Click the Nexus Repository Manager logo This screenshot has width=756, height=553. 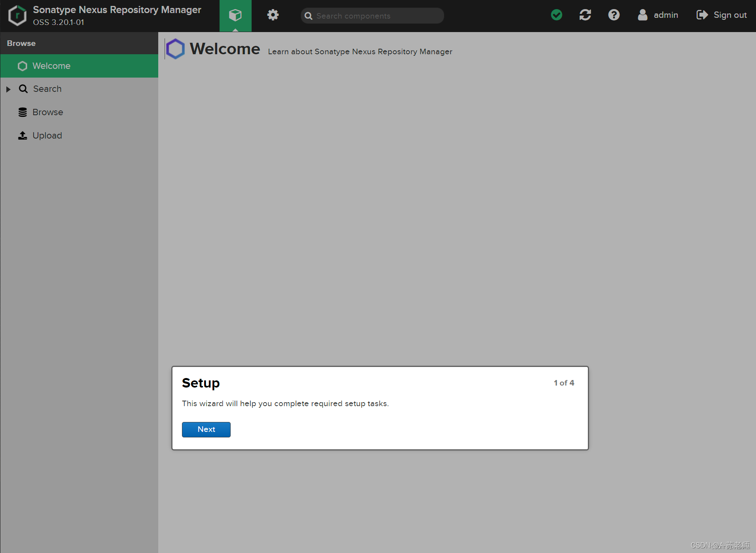(17, 15)
